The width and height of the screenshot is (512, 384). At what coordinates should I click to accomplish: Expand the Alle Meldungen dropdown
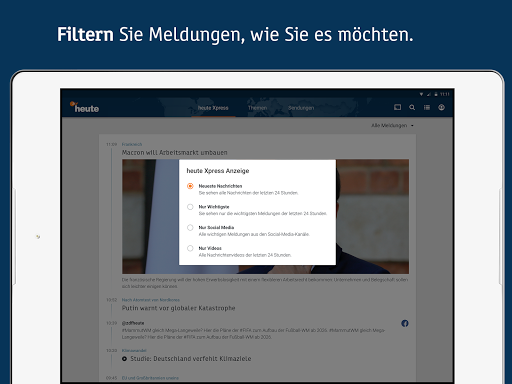point(392,125)
